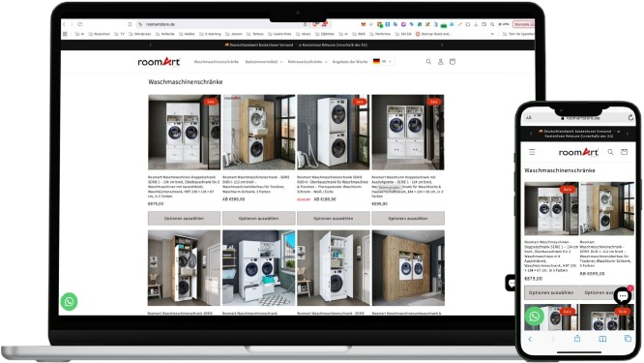Open the laptop product image of the white stacked washer tower
Image resolution: width=644 pixels, height=363 pixels.
pyautogui.click(x=333, y=132)
